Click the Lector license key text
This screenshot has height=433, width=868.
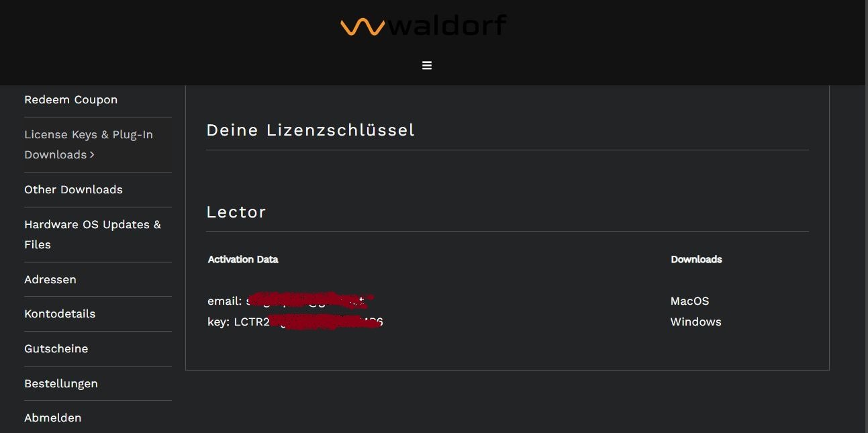pyautogui.click(x=295, y=322)
